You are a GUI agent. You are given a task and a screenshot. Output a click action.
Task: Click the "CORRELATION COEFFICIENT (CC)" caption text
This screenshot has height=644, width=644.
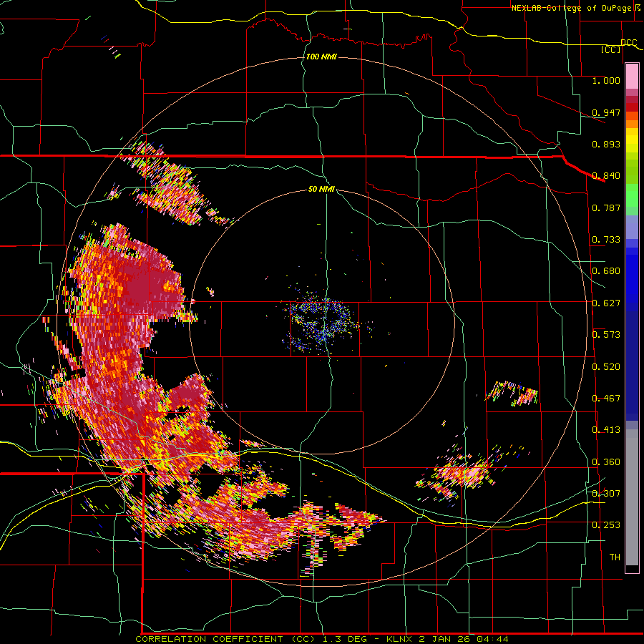(225, 639)
